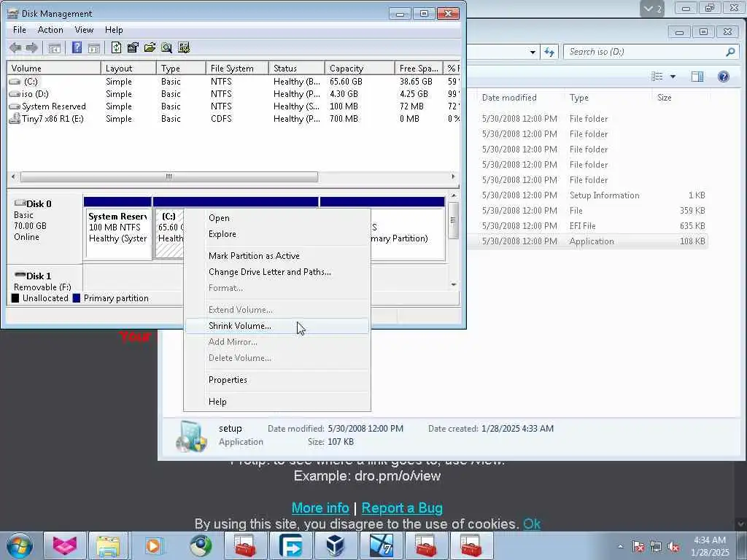
Task: Click the disk pane scroll down arrow
Action: point(454,284)
